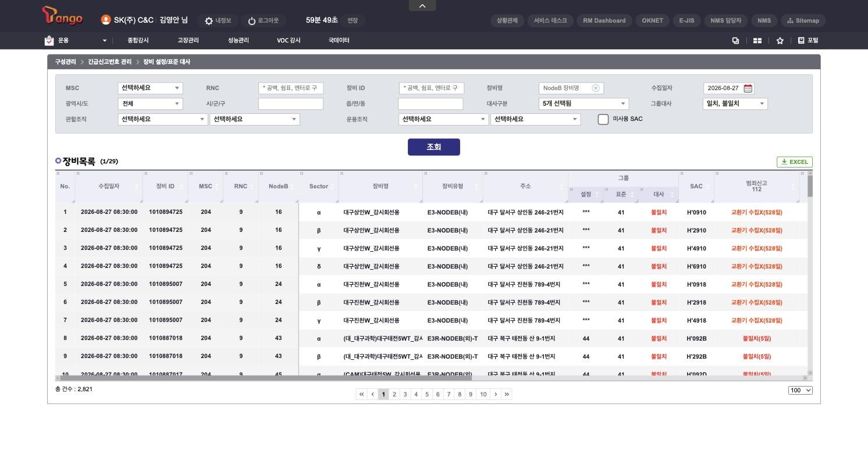Click the 조회 search button
Screen dimensions: 868x472
(434, 147)
